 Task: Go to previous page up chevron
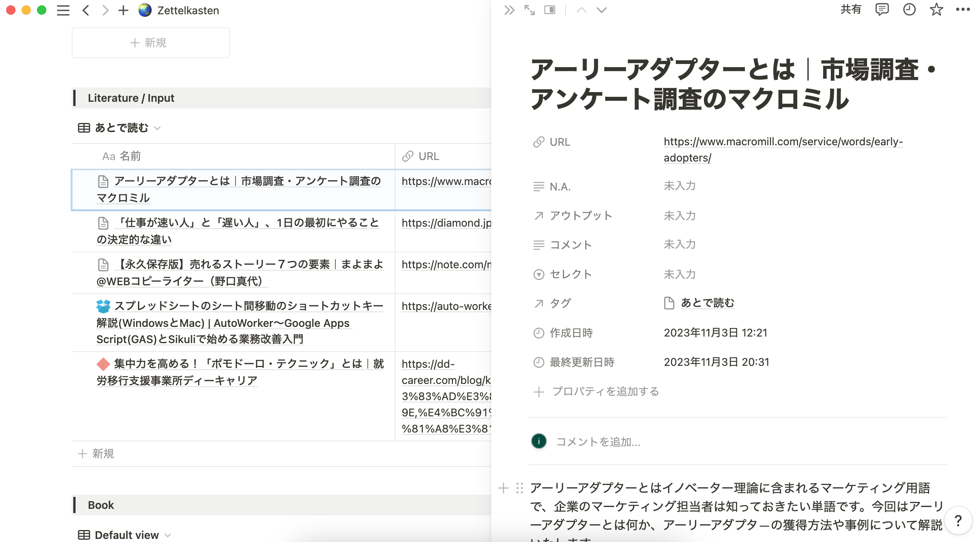pyautogui.click(x=582, y=10)
